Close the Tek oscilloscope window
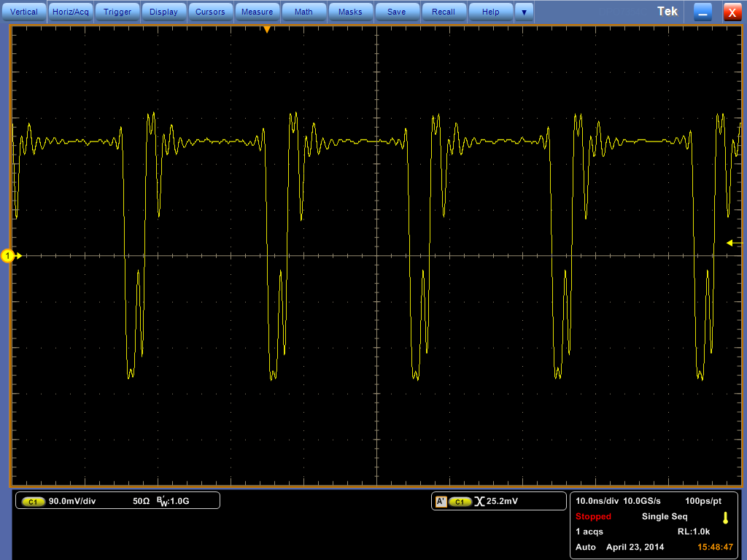This screenshot has width=747, height=560. pos(732,12)
